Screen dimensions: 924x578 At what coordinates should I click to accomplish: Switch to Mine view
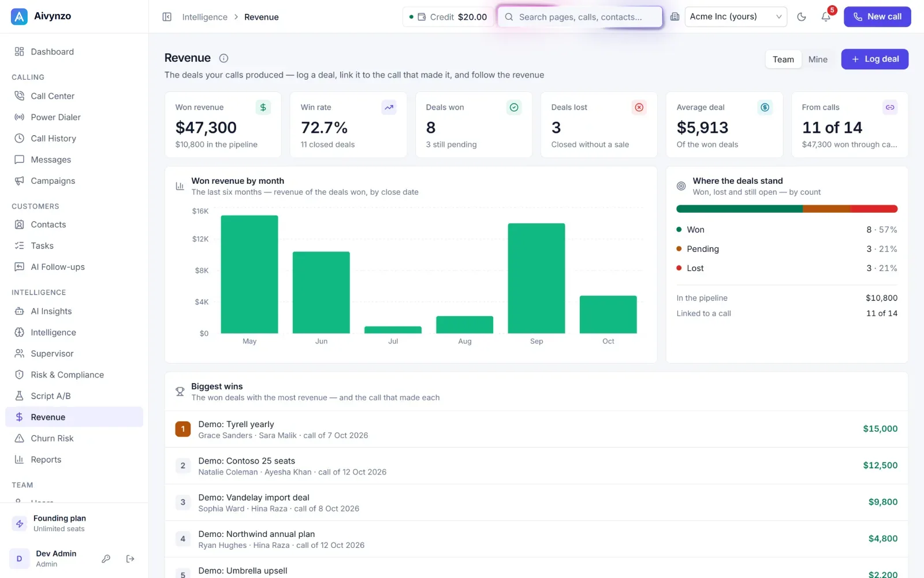tap(818, 59)
